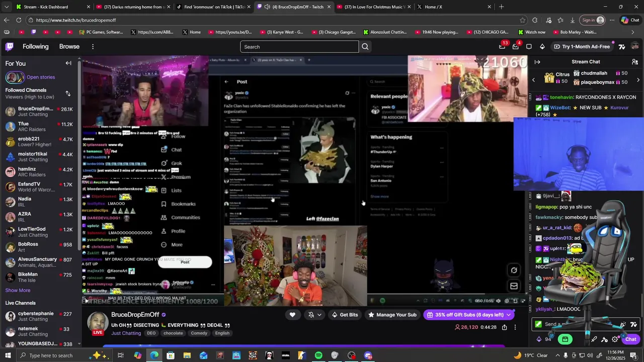Switch to Darius returning home YouTube tab
Viewport: 644px width, 362px height.
coord(133,7)
